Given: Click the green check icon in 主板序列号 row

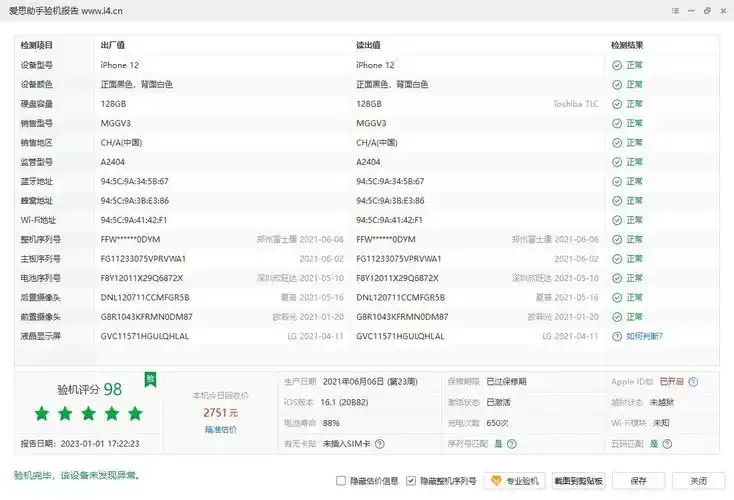Looking at the screenshot, I should point(617,259).
